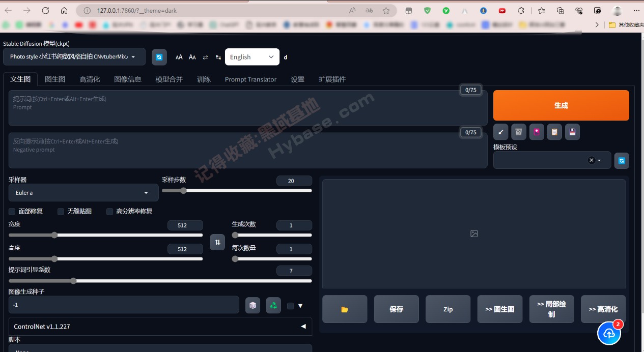Open the 设置 tab

point(297,79)
